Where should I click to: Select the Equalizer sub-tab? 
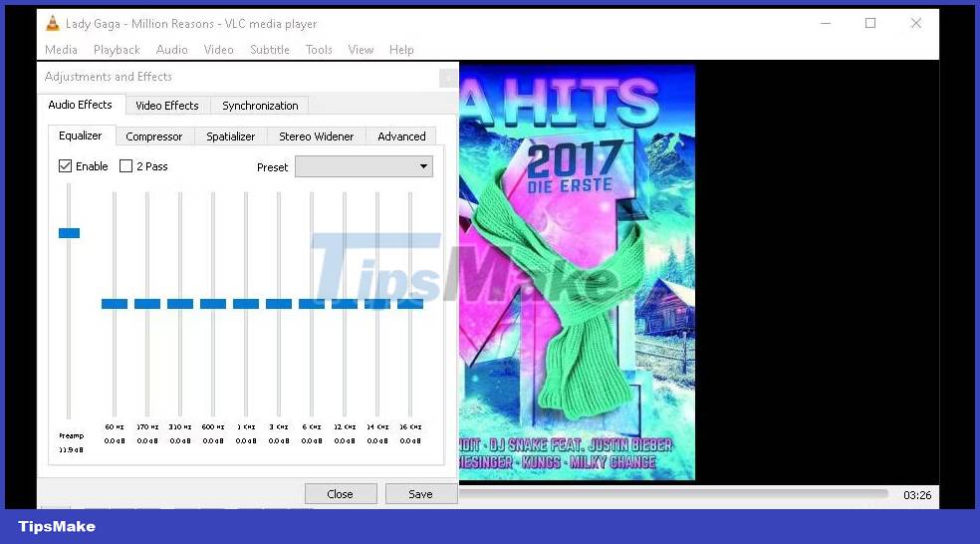pyautogui.click(x=80, y=136)
